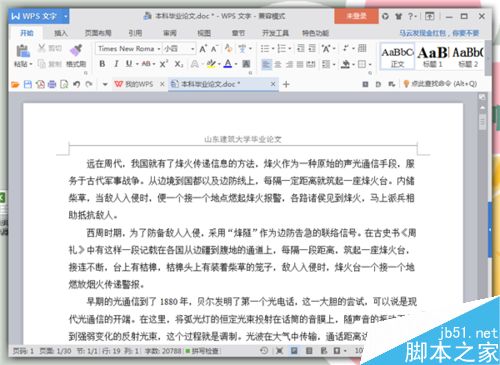Increase paragraph indent
The image size is (500, 365).
312,49
